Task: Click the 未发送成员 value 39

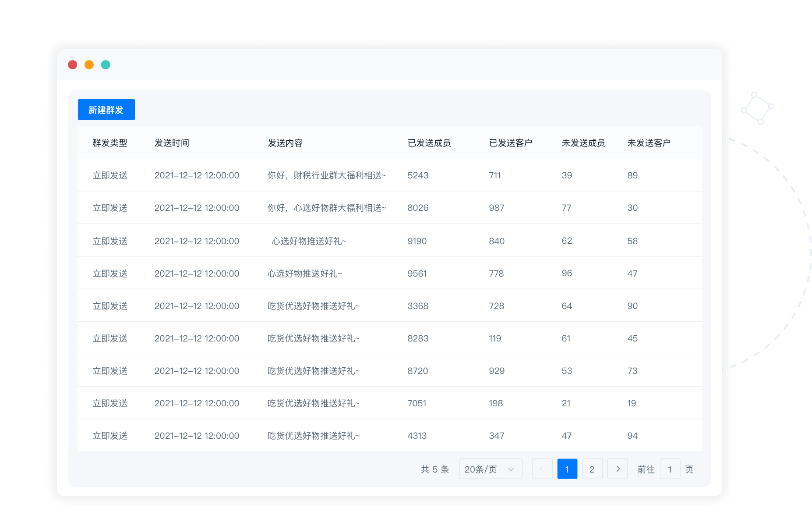Action: click(x=567, y=175)
